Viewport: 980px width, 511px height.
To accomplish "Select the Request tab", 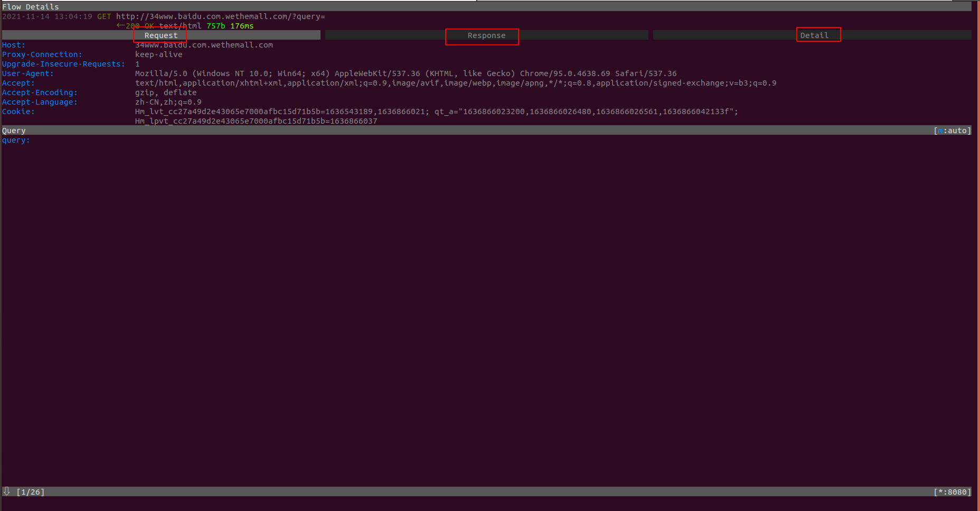I will (x=160, y=35).
